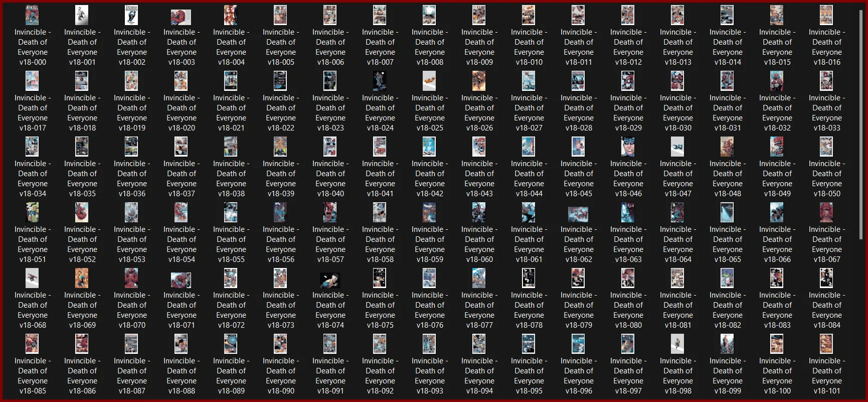Choose the v18-058 file thumbnail
868x402 pixels.
click(x=380, y=212)
